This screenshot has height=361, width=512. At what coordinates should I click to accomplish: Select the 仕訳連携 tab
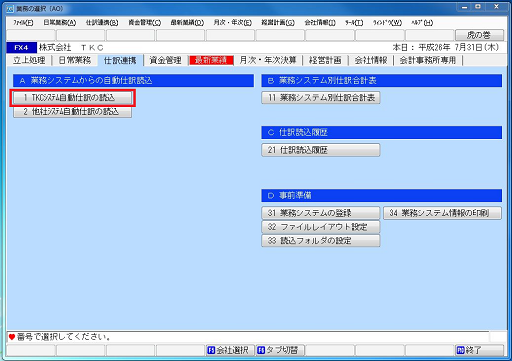point(120,60)
